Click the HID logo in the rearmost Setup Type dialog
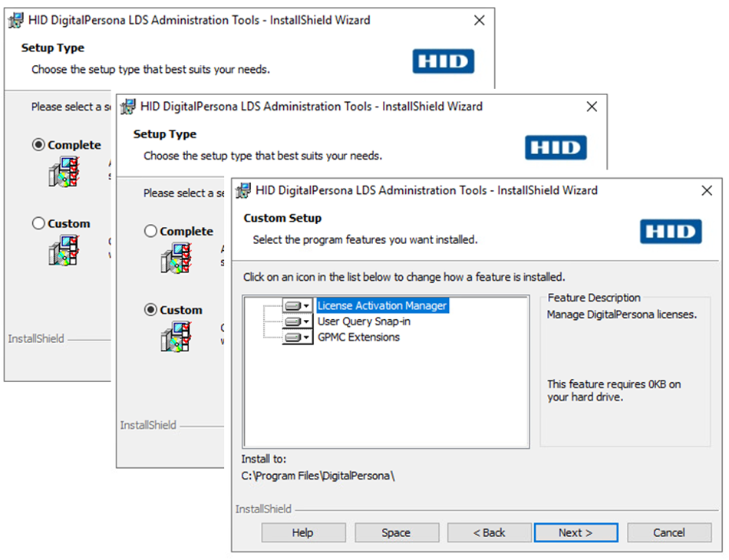The width and height of the screenshot is (729, 560). [x=443, y=61]
